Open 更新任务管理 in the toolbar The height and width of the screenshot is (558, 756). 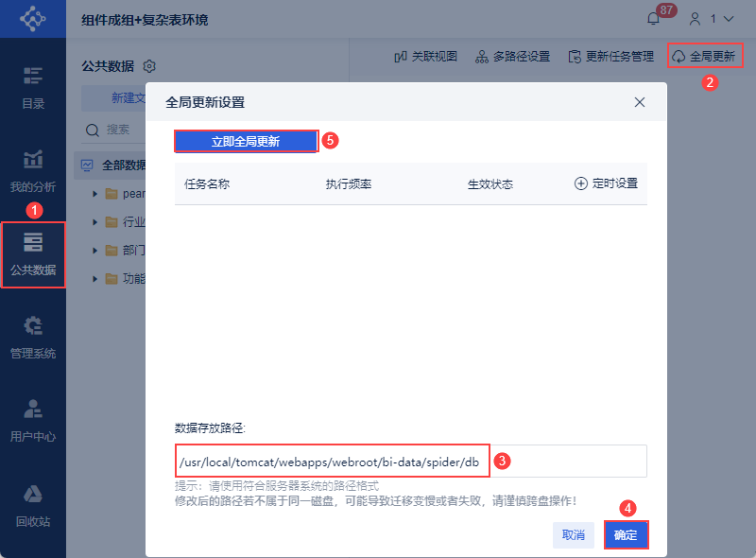click(x=610, y=57)
